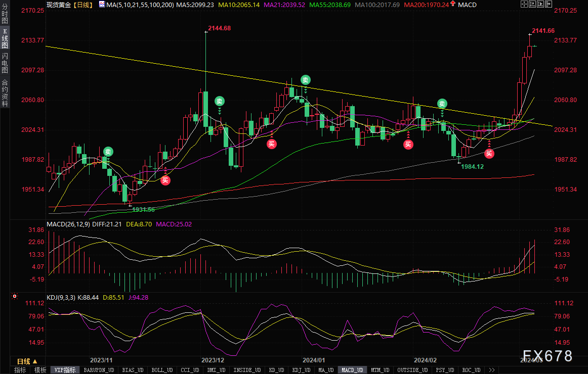The width and height of the screenshot is (588, 374).
Task: Click the red up-arrow beside MA200
Action: [452, 4]
